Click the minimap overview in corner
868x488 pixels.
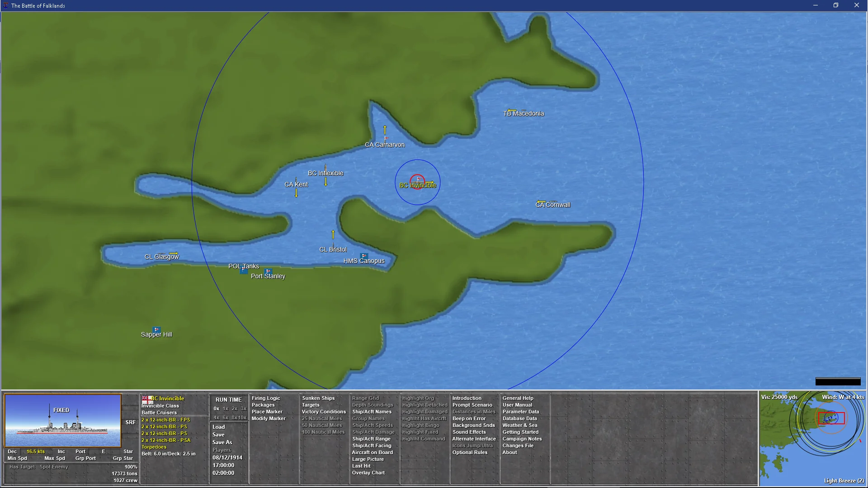(812, 439)
